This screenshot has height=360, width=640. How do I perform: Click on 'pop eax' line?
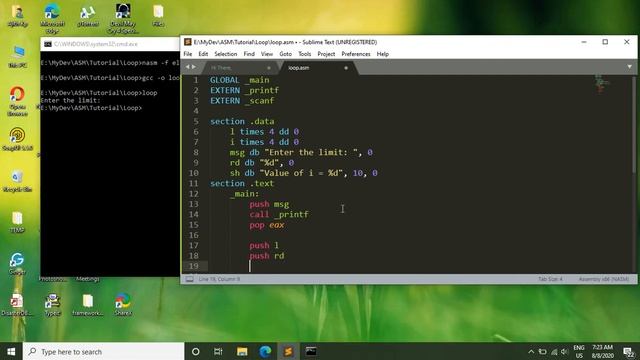click(267, 225)
